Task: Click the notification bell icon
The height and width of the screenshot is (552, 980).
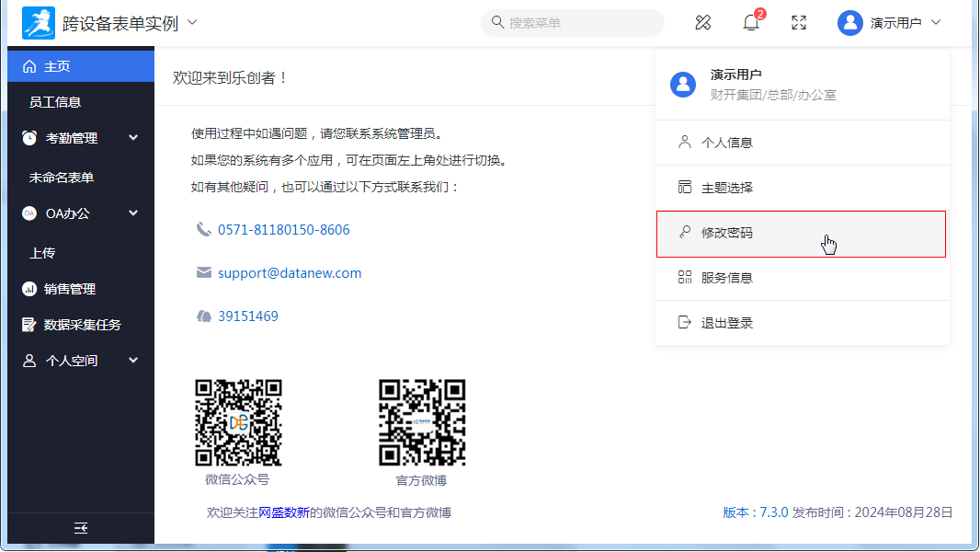Action: [x=751, y=23]
